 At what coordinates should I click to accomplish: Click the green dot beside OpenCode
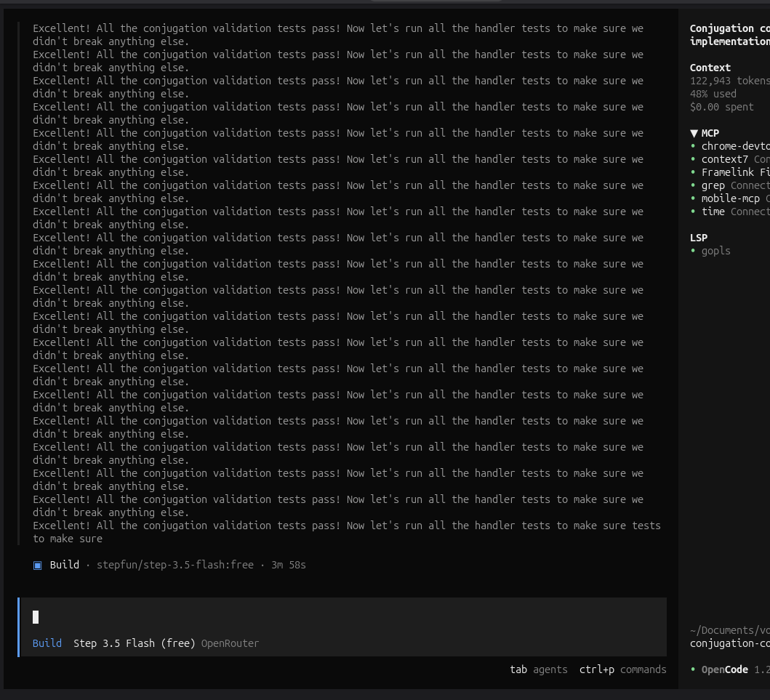[x=694, y=669]
